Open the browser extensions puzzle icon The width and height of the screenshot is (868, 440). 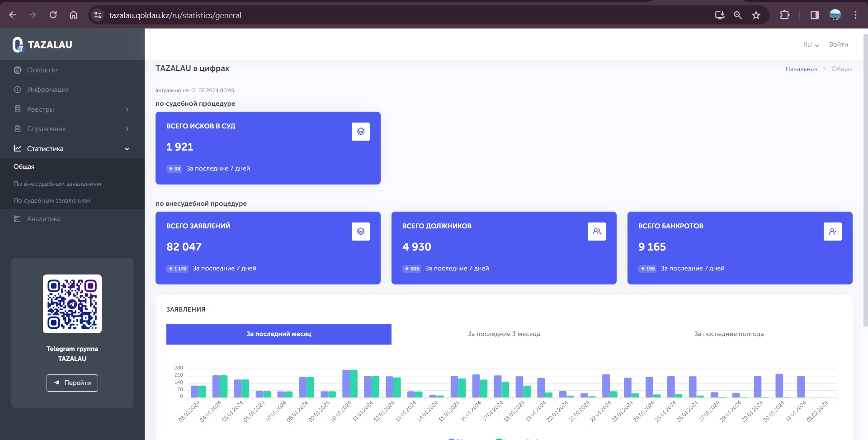coord(785,15)
